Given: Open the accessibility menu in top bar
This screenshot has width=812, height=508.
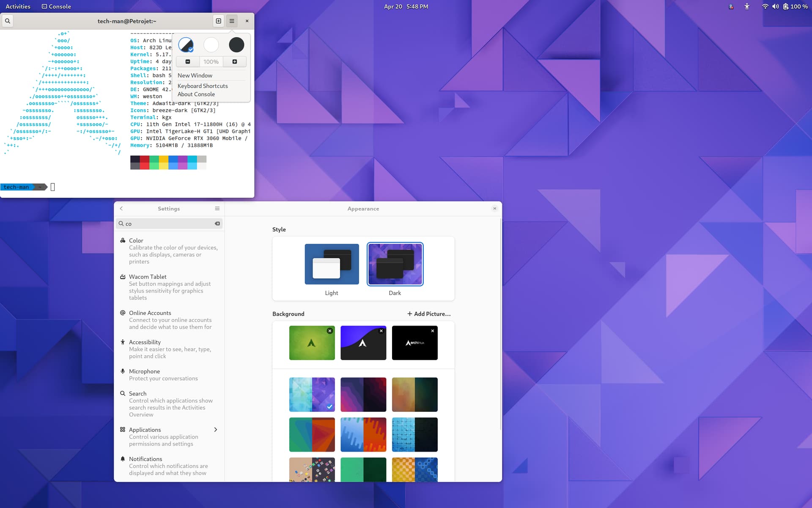Looking at the screenshot, I should [747, 6].
